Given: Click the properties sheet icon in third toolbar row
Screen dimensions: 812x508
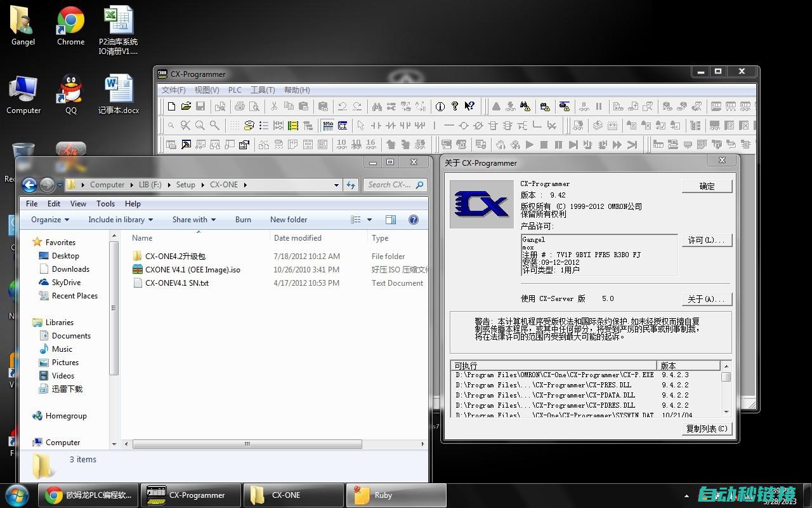Looking at the screenshot, I should pyautogui.click(x=244, y=144).
